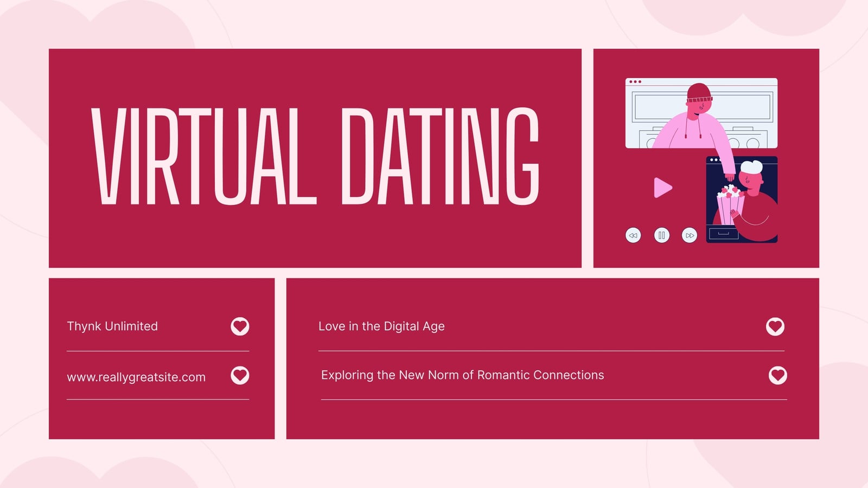This screenshot has width=868, height=488.
Task: Click the heart beside Exploring the New Norm
Action: coord(778,375)
